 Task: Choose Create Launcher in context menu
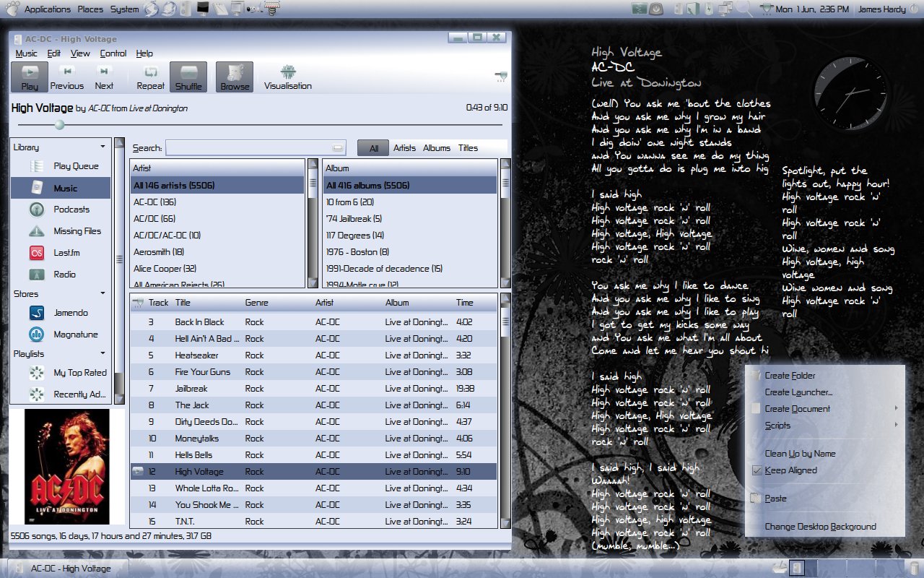point(824,392)
